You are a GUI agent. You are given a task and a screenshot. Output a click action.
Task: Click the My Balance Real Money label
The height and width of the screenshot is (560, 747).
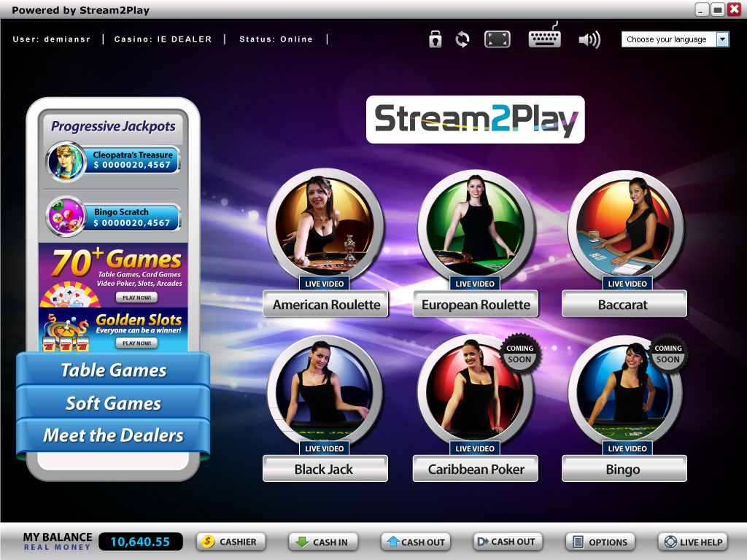57,542
